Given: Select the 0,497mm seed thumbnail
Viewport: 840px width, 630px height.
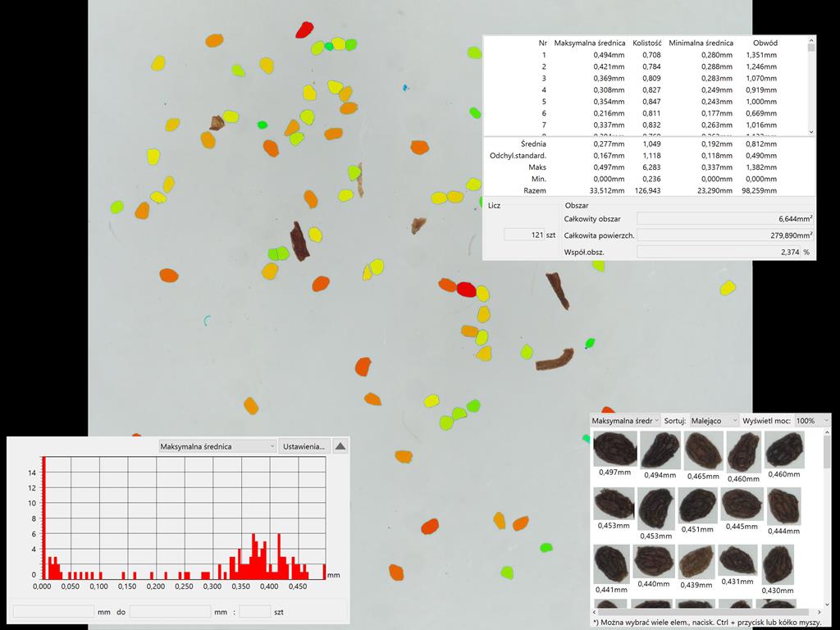Looking at the screenshot, I should click(614, 450).
